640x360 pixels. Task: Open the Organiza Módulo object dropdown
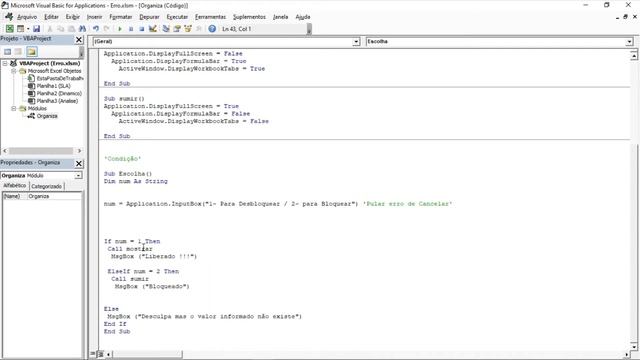point(78,176)
